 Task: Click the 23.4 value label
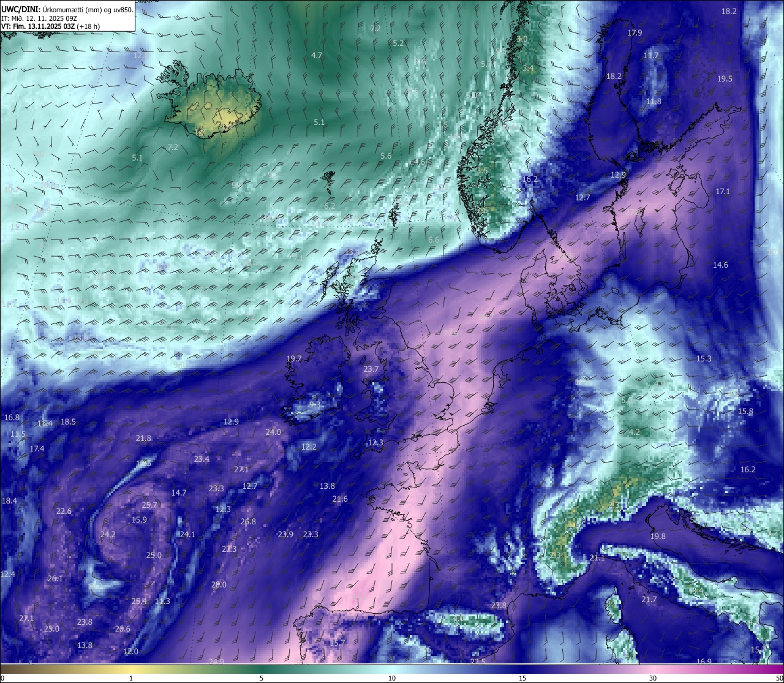[202, 459]
